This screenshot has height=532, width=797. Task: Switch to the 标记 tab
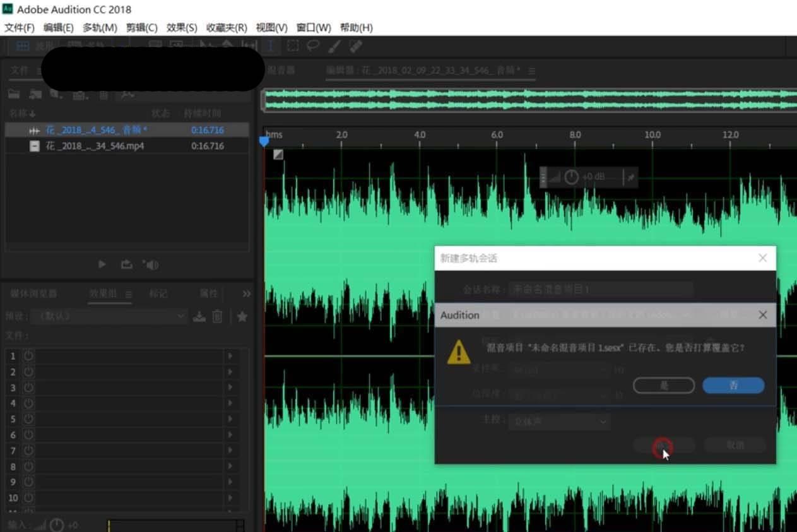pyautogui.click(x=160, y=292)
